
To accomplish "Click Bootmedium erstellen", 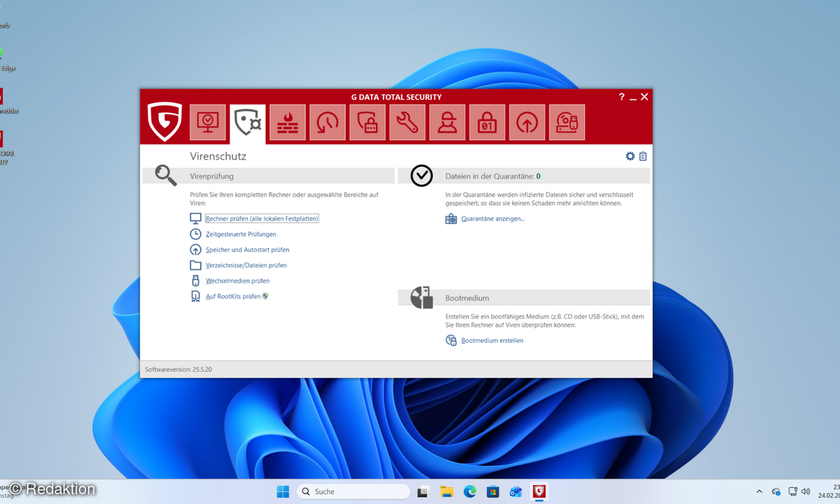I will click(x=491, y=340).
